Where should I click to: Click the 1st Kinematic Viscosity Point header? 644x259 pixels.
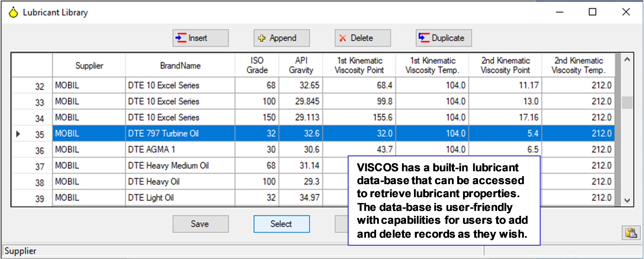coord(359,65)
